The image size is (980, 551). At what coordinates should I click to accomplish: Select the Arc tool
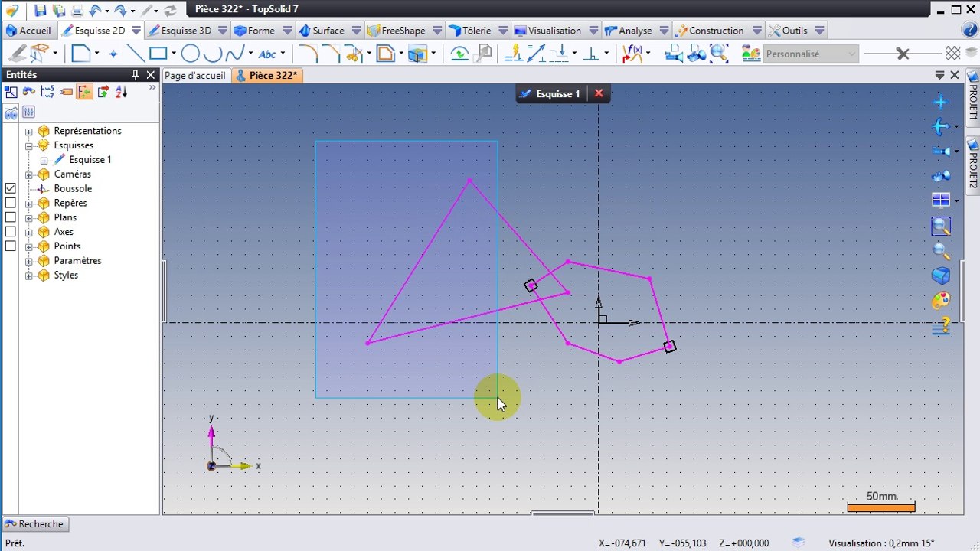pyautogui.click(x=214, y=54)
